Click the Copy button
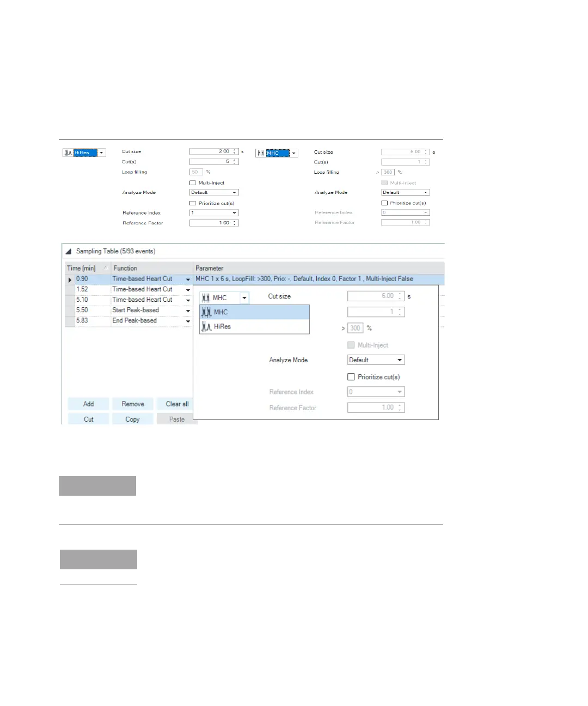This screenshot has height=706, width=588. point(133,419)
